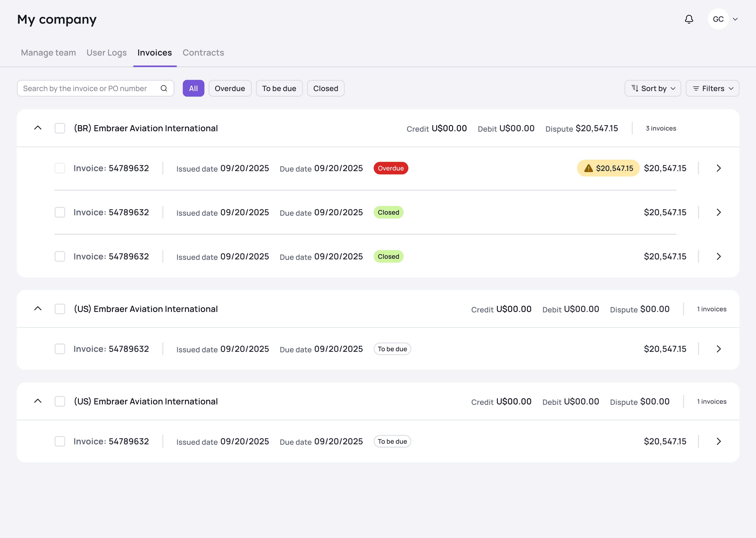Filter invoices by To be due

coord(279,88)
